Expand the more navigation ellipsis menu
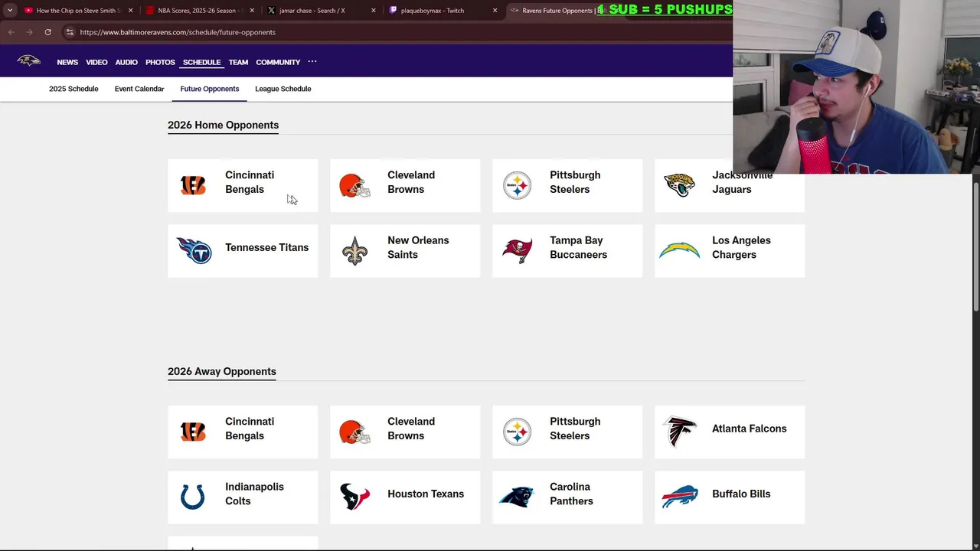This screenshot has height=551, width=980. (x=312, y=61)
